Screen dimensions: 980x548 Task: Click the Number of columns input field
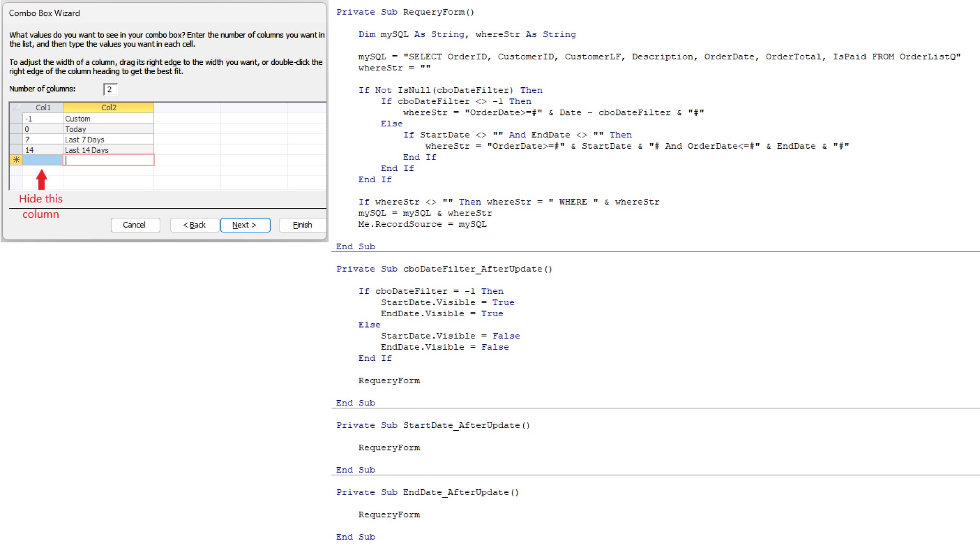click(x=110, y=89)
